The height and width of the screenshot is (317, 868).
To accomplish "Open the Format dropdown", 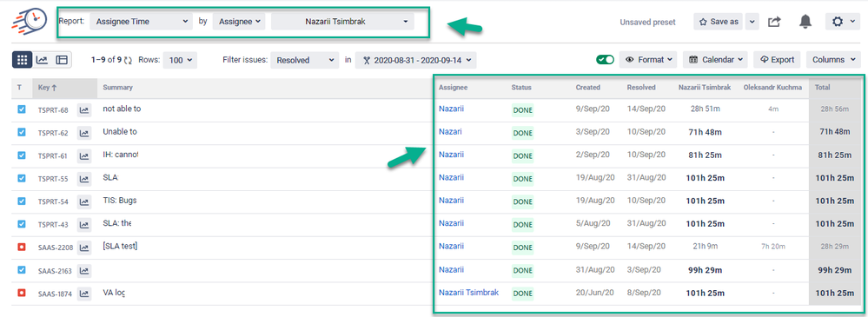I will (648, 60).
